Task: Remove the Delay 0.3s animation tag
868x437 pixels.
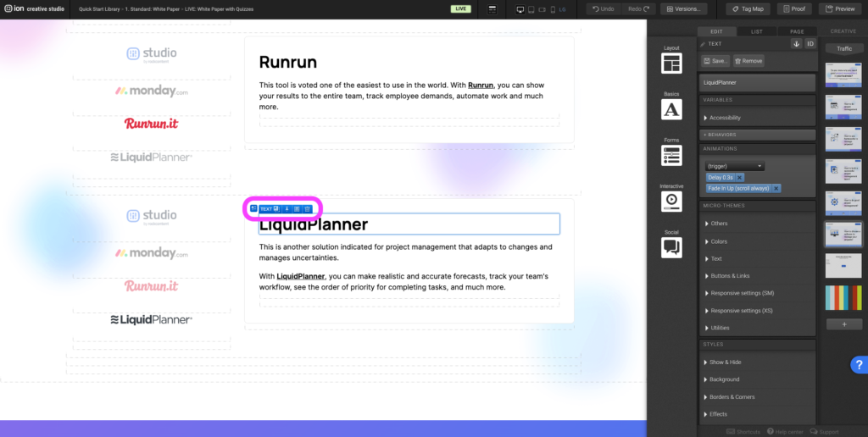Action: (739, 177)
